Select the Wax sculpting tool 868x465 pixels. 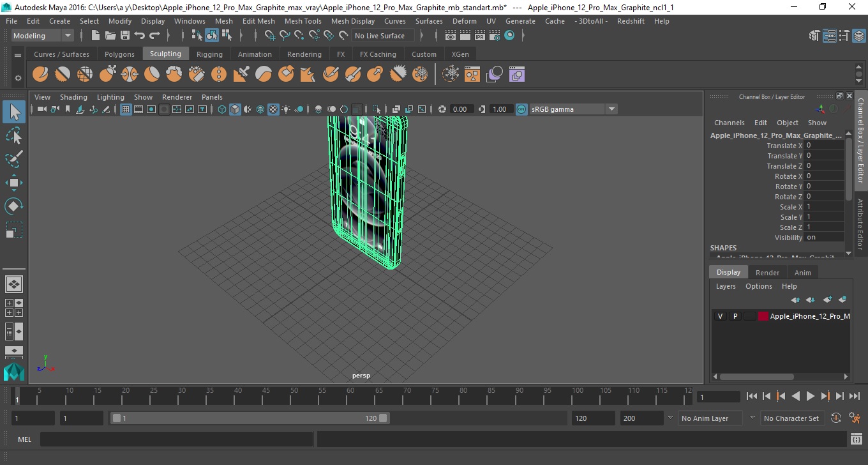264,75
